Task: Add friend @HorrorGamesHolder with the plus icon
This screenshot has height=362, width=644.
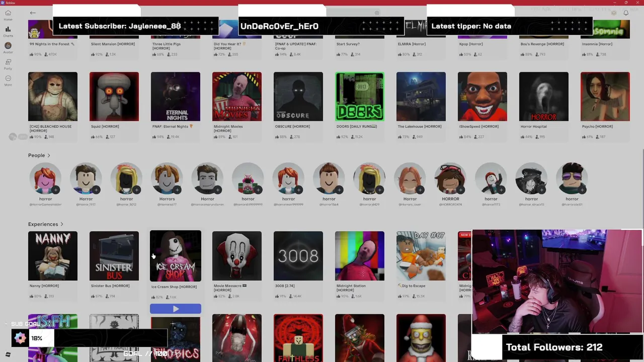Action: 56,190
